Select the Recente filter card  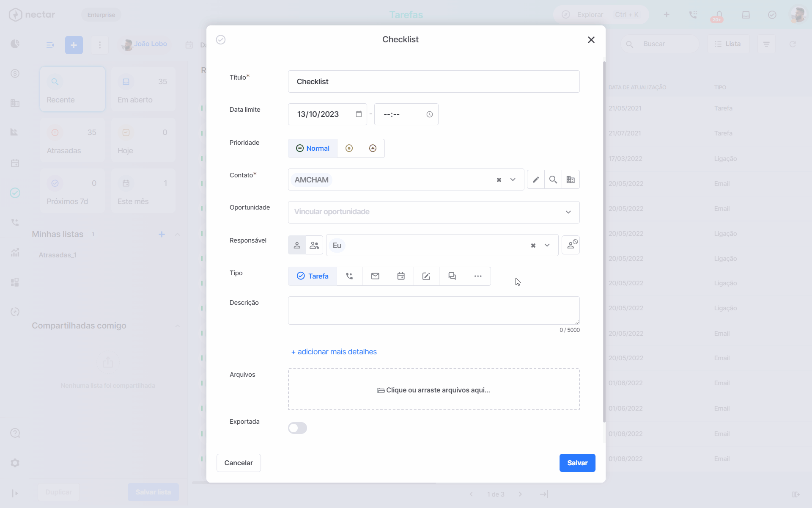pyautogui.click(x=72, y=89)
